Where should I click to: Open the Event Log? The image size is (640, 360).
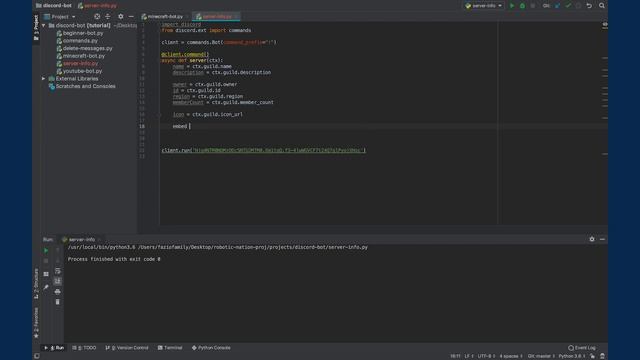[x=582, y=348]
